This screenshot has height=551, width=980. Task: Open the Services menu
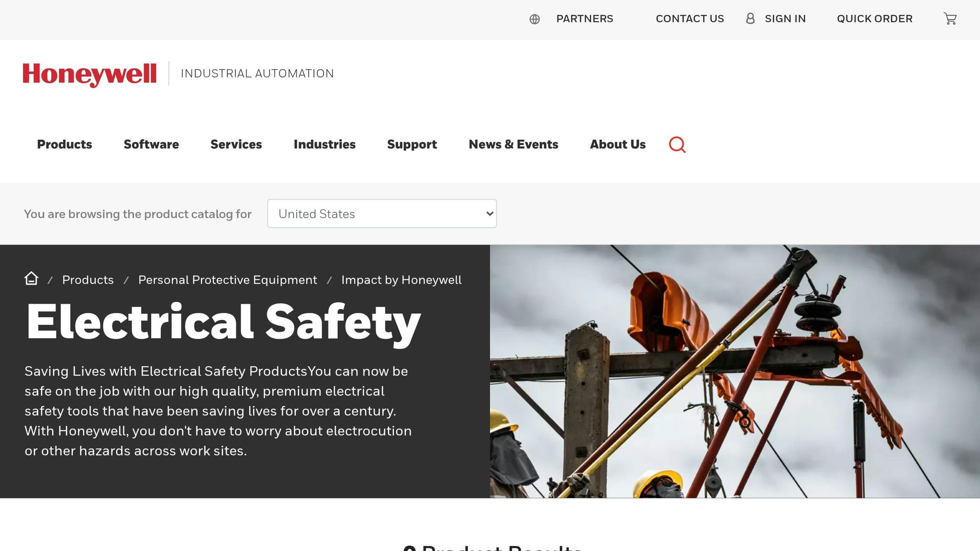click(x=236, y=144)
